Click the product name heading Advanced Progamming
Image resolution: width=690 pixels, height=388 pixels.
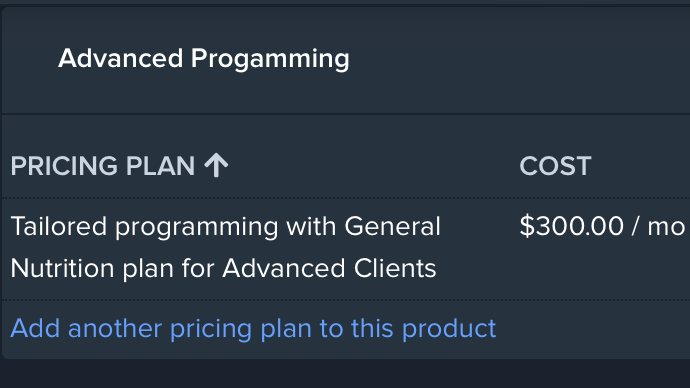204,59
